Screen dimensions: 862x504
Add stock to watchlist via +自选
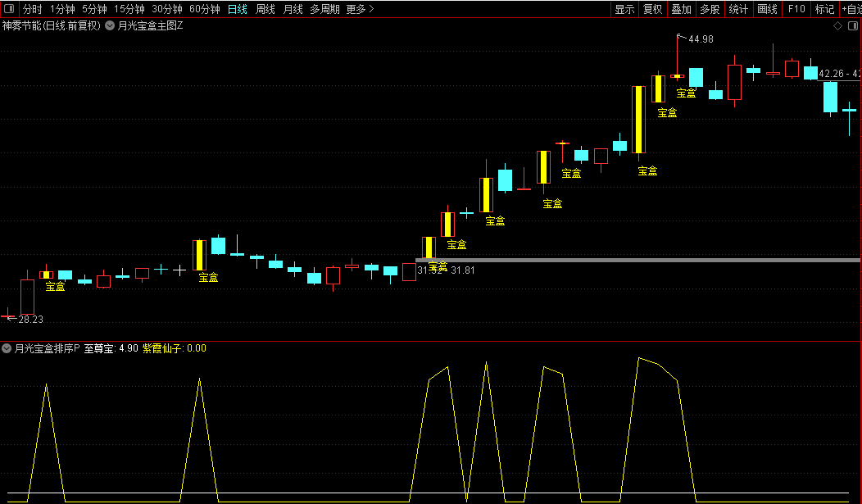pos(851,9)
